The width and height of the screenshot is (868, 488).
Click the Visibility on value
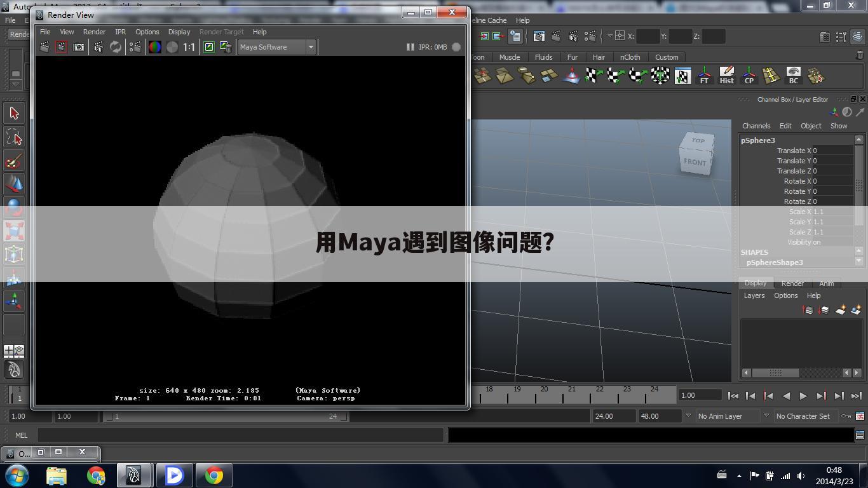832,242
